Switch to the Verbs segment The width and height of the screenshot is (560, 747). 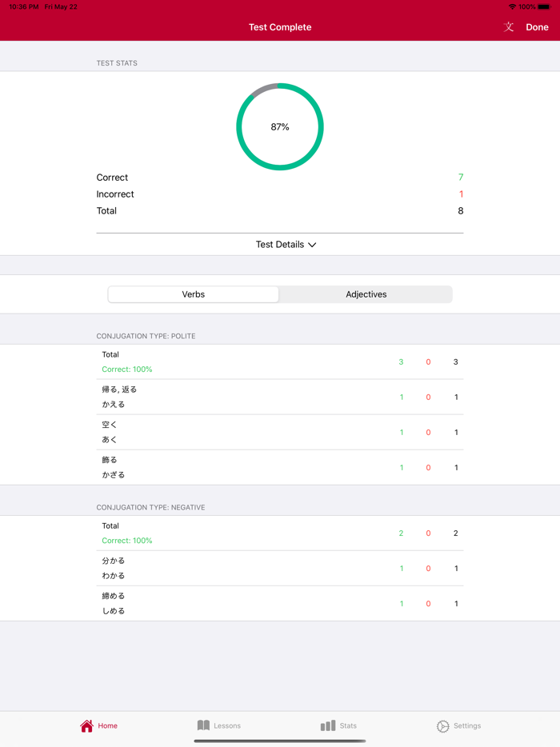[x=193, y=294]
